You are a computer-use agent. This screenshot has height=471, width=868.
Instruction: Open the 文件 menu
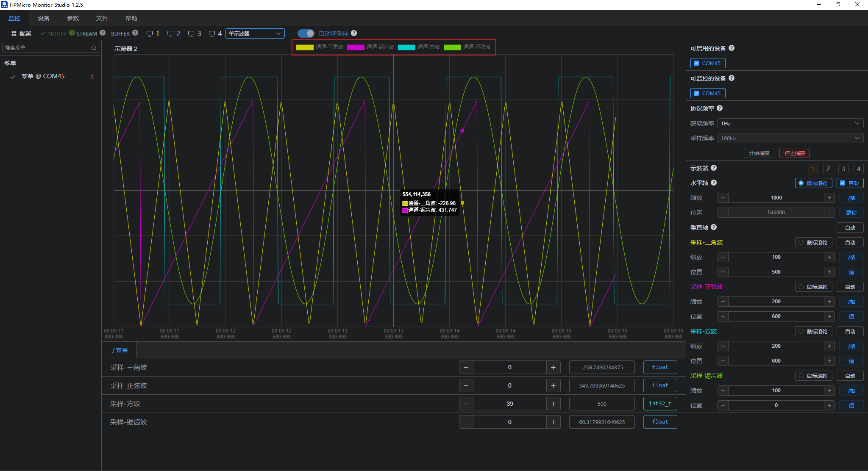pyautogui.click(x=102, y=18)
